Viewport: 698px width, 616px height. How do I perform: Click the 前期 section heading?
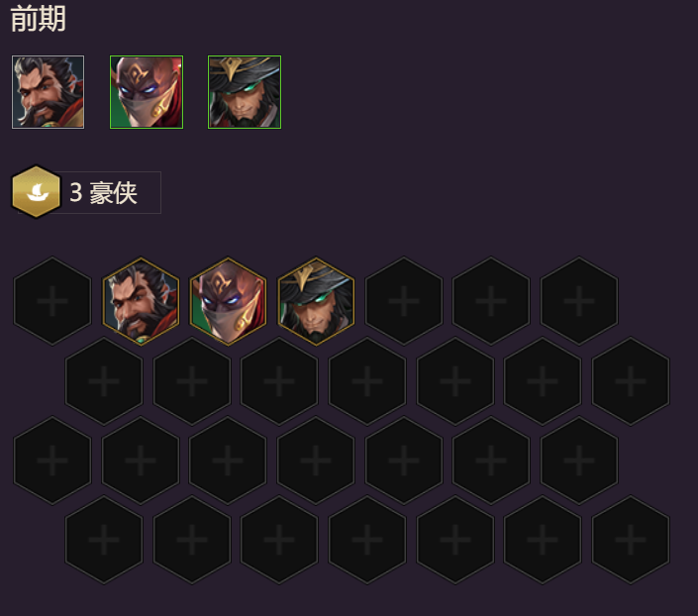pos(38,19)
